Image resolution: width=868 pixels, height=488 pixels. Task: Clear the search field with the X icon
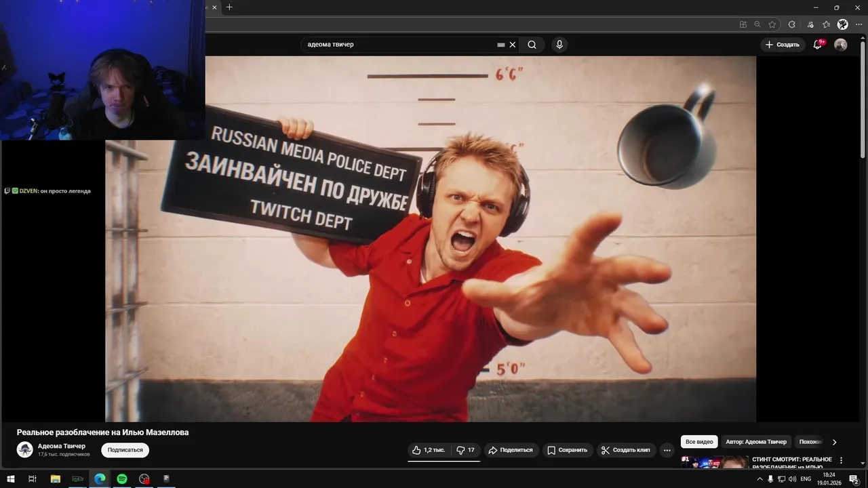point(513,45)
